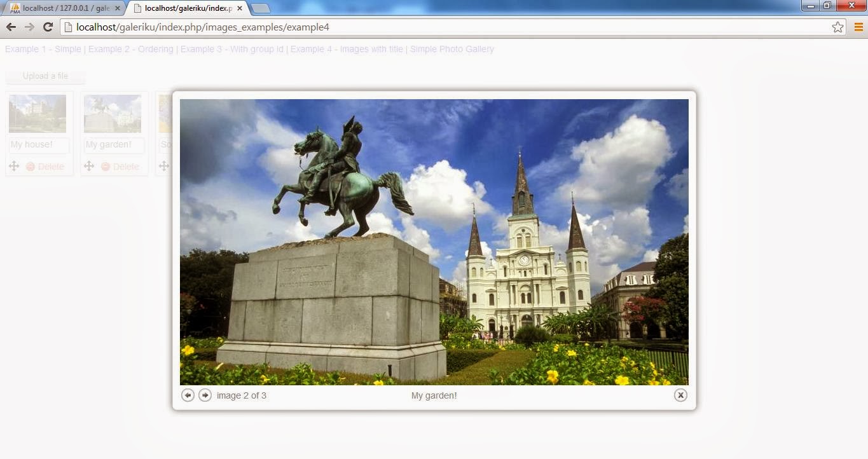Open the My house! thumbnail
This screenshot has width=868, height=459.
click(x=38, y=114)
